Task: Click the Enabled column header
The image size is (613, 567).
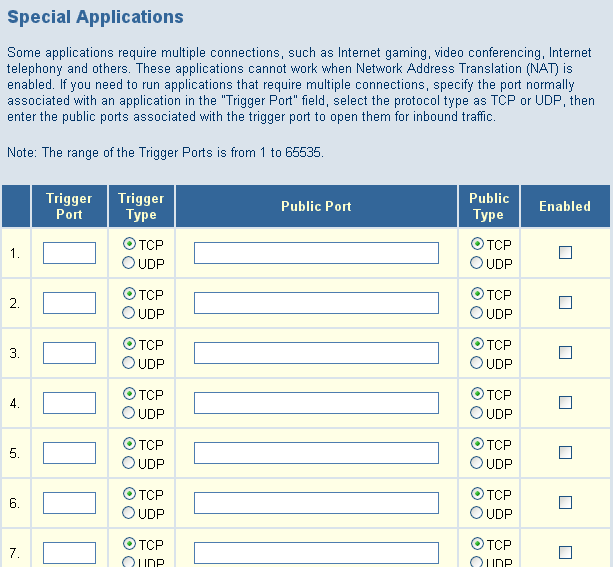Action: (565, 206)
